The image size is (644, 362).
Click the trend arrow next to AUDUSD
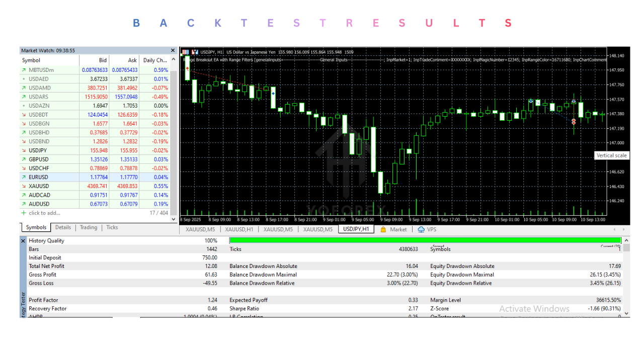pyautogui.click(x=23, y=204)
